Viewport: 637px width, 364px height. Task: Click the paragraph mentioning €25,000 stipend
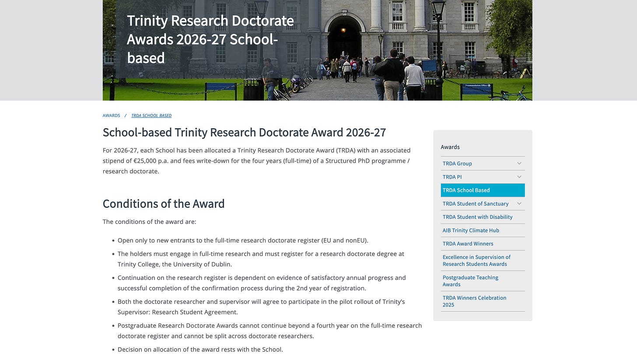click(x=257, y=161)
